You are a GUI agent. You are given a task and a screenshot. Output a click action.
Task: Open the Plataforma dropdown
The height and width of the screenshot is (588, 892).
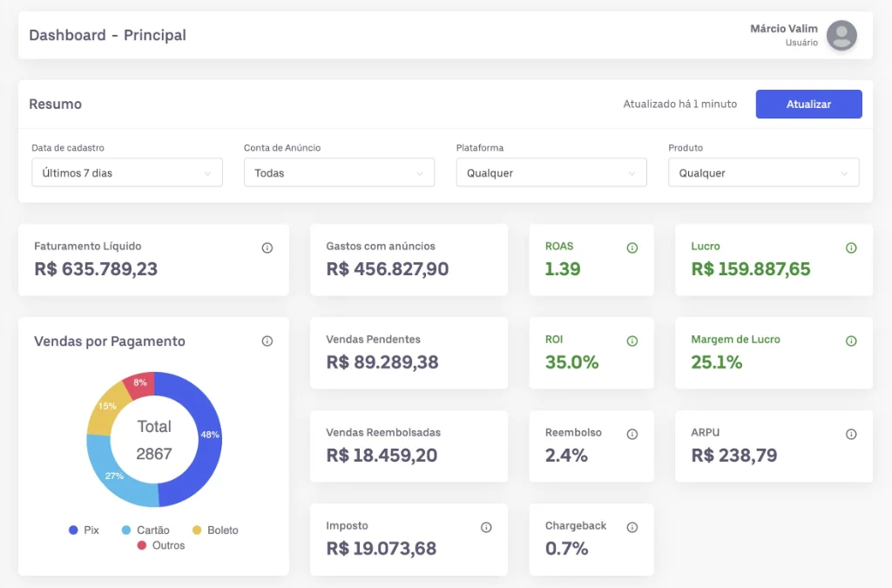click(551, 172)
